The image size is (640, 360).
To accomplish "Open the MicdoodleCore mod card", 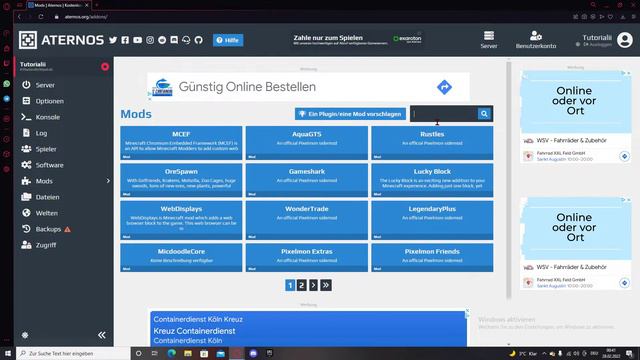I will (x=181, y=258).
